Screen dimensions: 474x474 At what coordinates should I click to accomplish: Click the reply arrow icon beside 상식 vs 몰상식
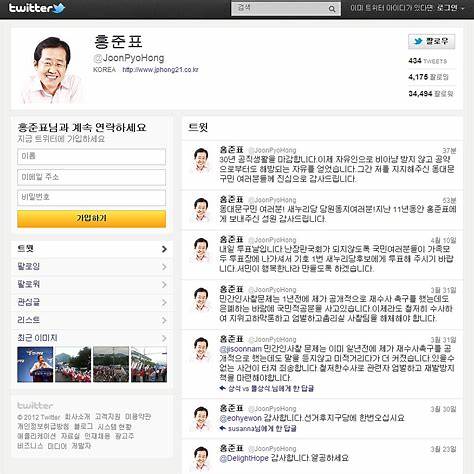pyautogui.click(x=223, y=388)
